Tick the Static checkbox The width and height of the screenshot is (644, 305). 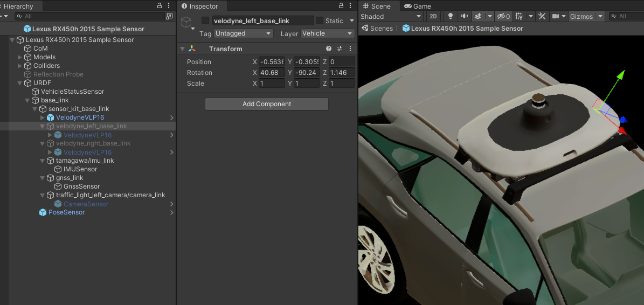320,21
